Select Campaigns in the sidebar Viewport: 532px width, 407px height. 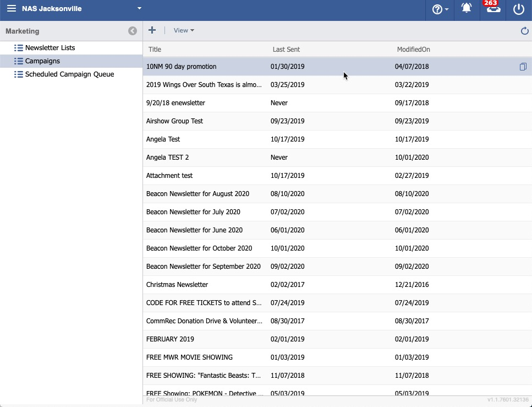(x=42, y=61)
